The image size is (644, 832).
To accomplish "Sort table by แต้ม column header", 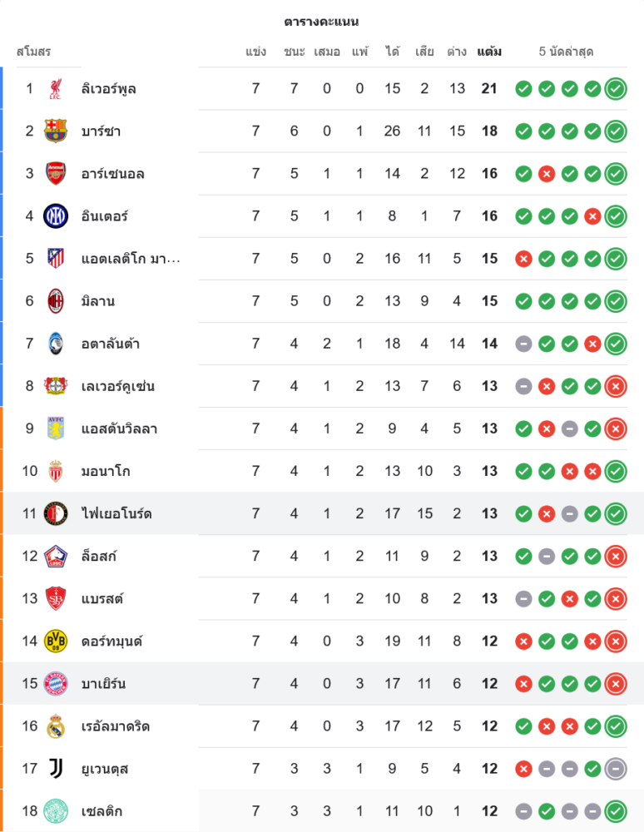I will tap(489, 52).
